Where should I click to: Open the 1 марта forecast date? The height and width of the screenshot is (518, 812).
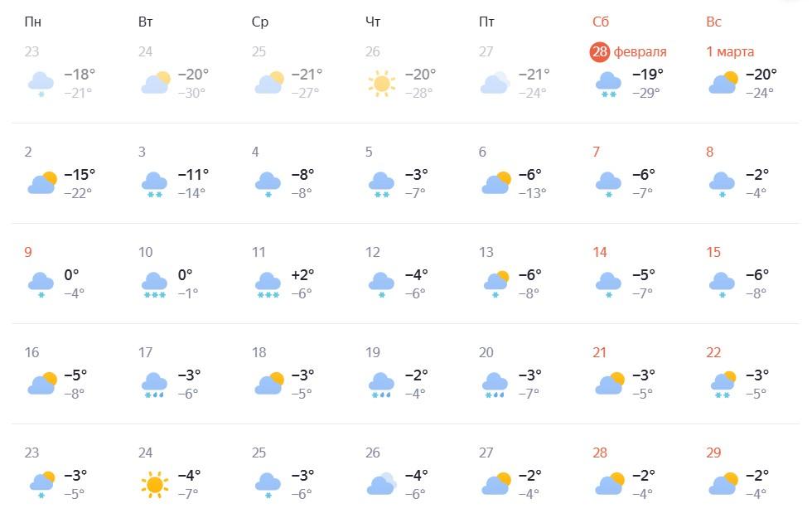pos(730,51)
